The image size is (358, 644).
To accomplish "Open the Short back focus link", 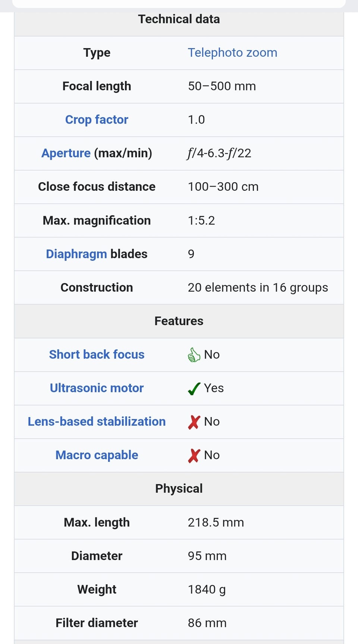I will [97, 354].
